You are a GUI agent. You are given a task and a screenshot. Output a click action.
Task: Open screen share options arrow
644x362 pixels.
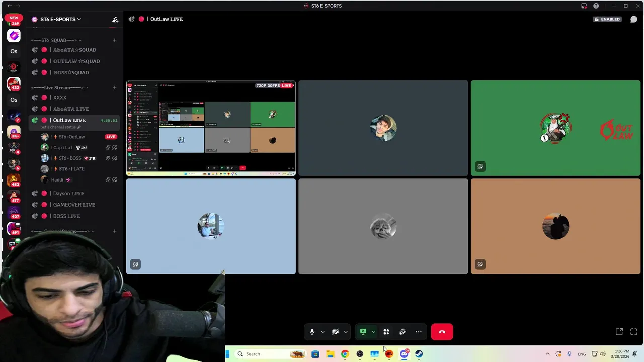[373, 332]
